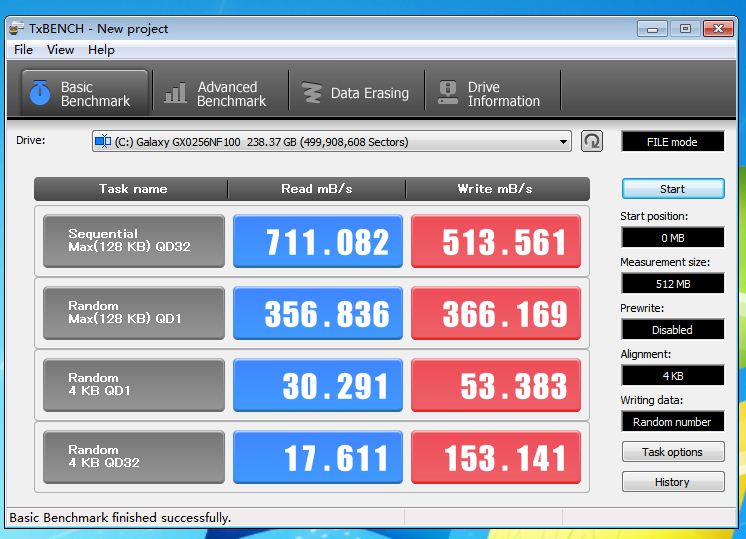Viewport: 746px width, 539px height.
Task: Click write result 53.383
Action: coord(496,385)
